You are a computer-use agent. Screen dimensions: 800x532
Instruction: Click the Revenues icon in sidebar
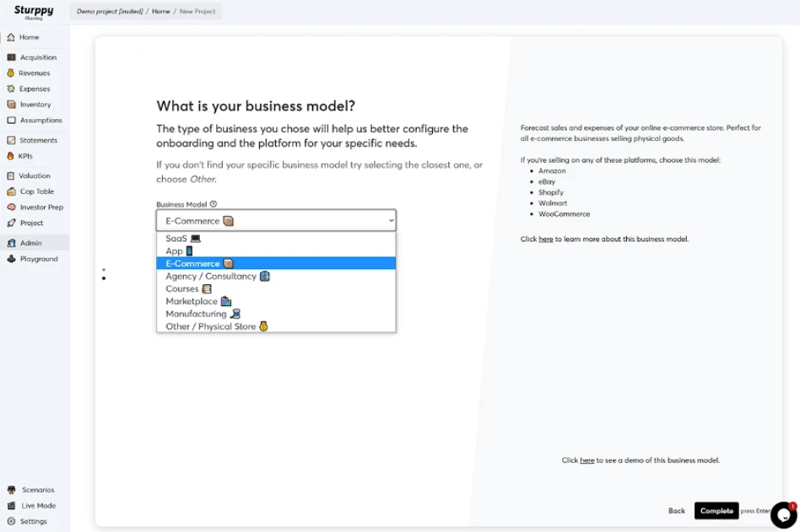(x=11, y=73)
